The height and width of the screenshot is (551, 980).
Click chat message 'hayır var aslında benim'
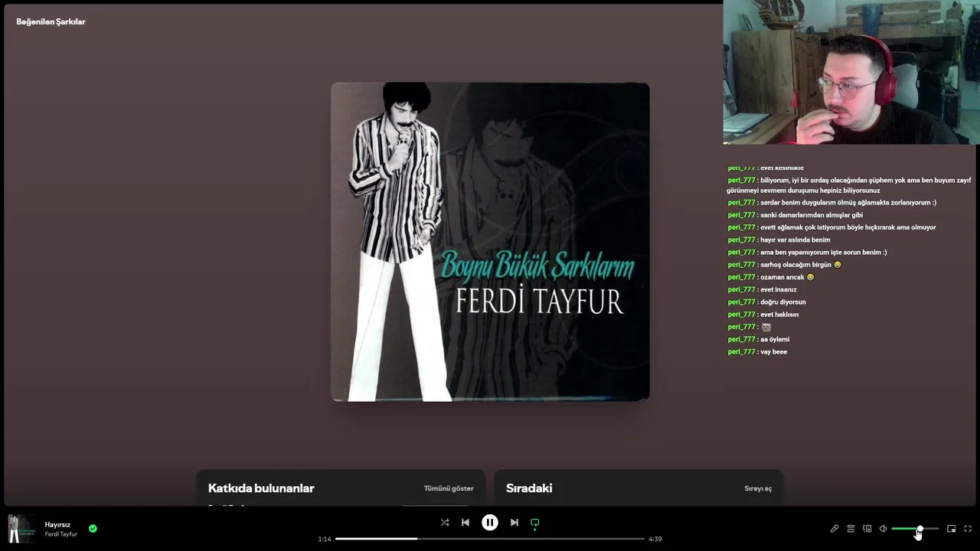pyautogui.click(x=795, y=240)
